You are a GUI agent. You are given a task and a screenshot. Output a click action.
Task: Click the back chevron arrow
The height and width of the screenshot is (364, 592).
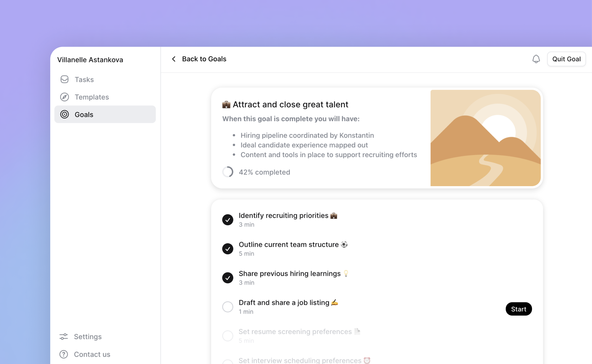(174, 59)
